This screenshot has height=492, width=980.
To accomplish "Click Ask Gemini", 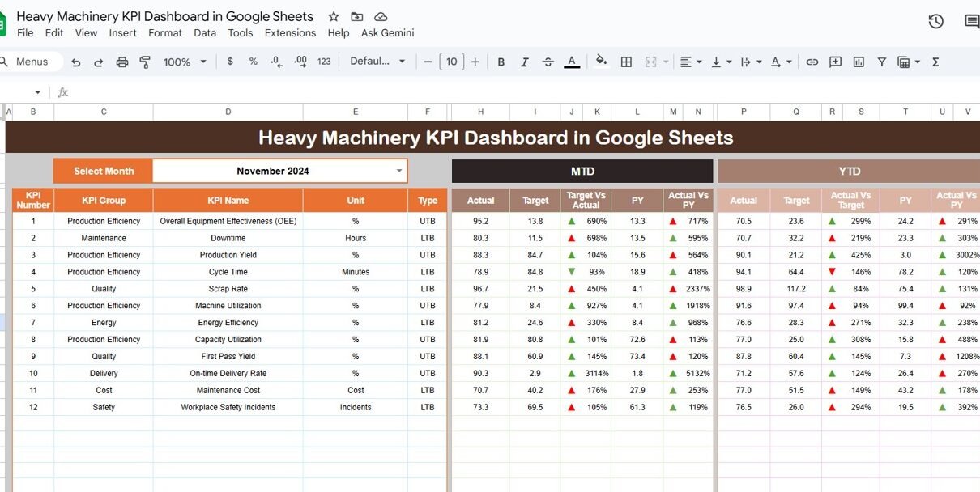I will (387, 33).
